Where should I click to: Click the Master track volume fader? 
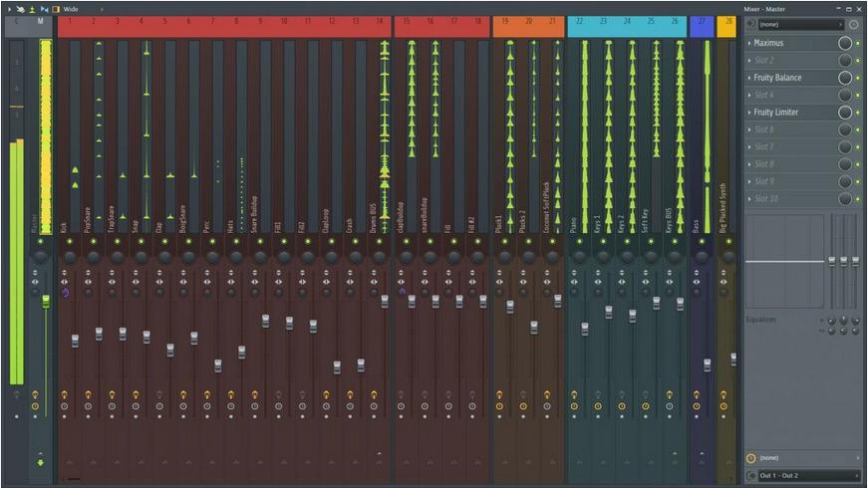pos(46,301)
